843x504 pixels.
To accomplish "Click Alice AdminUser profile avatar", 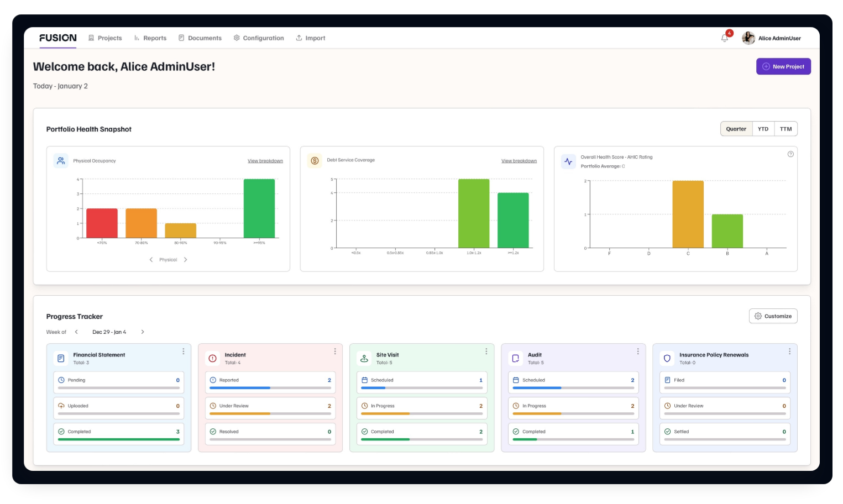I will (748, 38).
